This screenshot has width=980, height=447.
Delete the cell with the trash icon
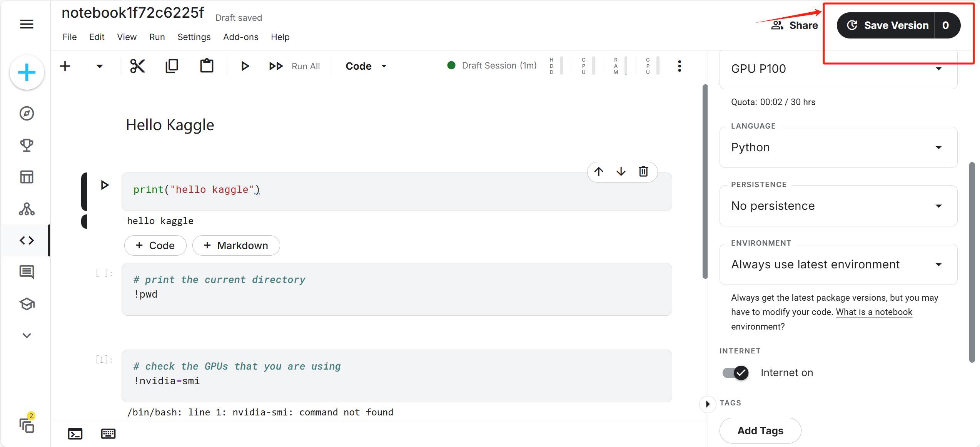pyautogui.click(x=643, y=171)
